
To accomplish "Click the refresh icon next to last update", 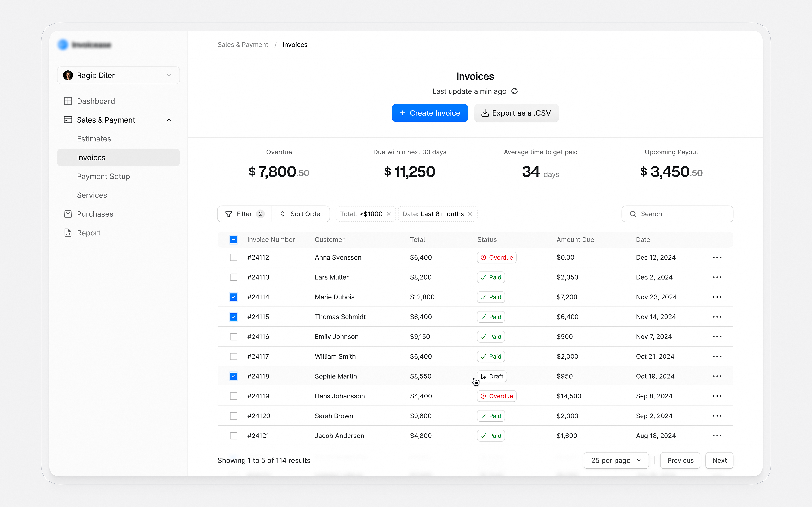I will point(515,91).
